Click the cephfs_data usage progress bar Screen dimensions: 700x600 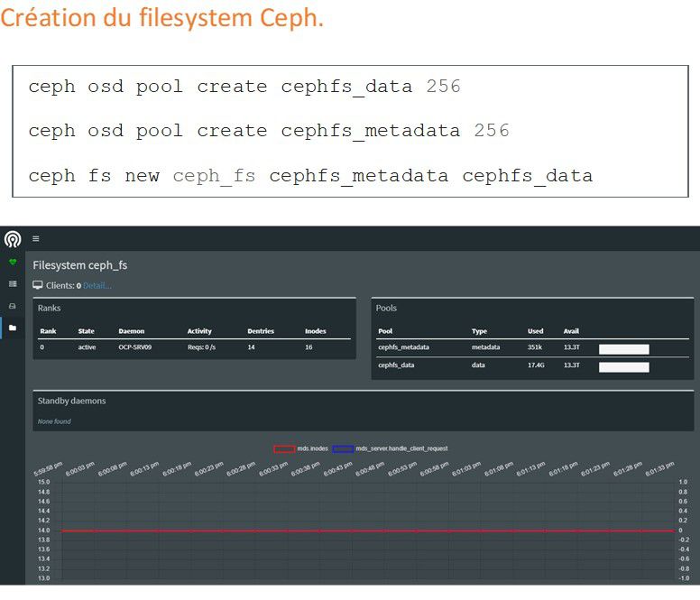623,367
